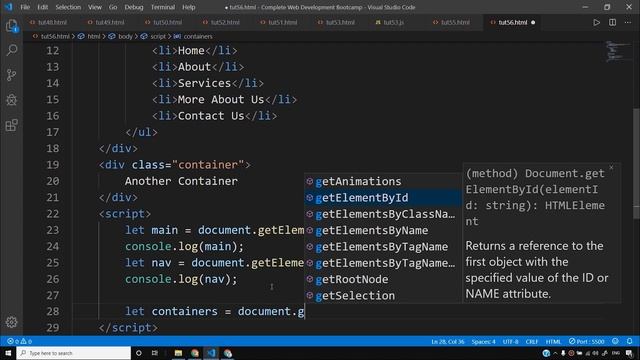Image resolution: width=640 pixels, height=360 pixels.
Task: Split the editor to the right
Action: [612, 22]
